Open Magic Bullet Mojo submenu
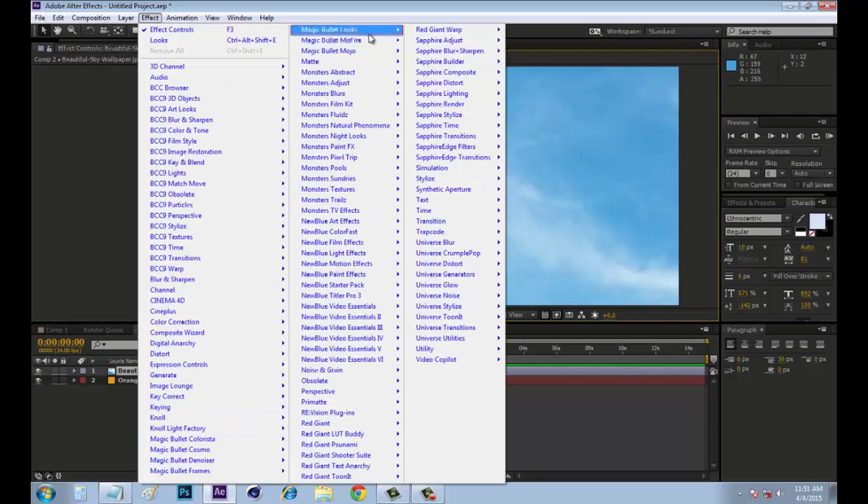868x504 pixels. click(347, 51)
